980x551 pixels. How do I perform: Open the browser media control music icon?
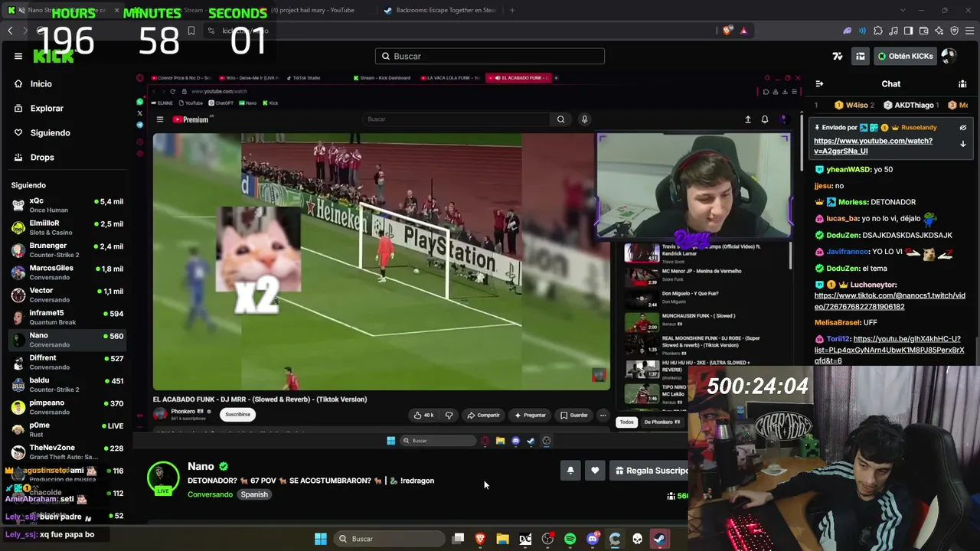pyautogui.click(x=893, y=31)
